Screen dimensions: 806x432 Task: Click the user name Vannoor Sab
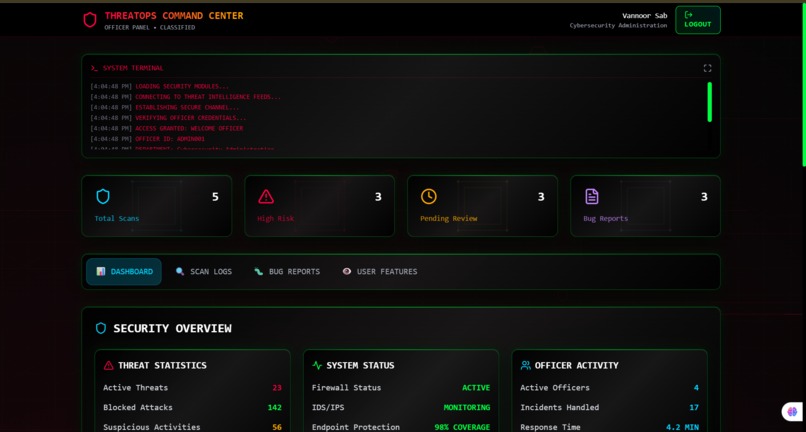click(645, 15)
